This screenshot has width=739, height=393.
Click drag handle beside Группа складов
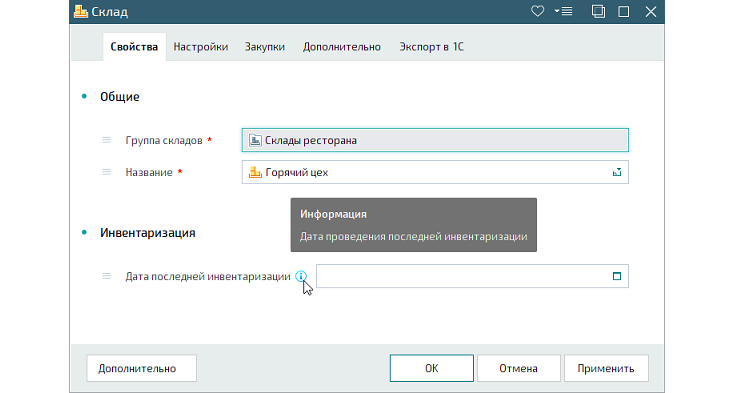(107, 140)
